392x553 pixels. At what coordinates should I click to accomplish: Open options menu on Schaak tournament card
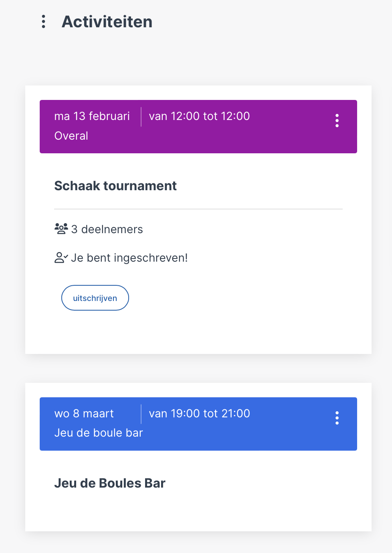click(337, 120)
